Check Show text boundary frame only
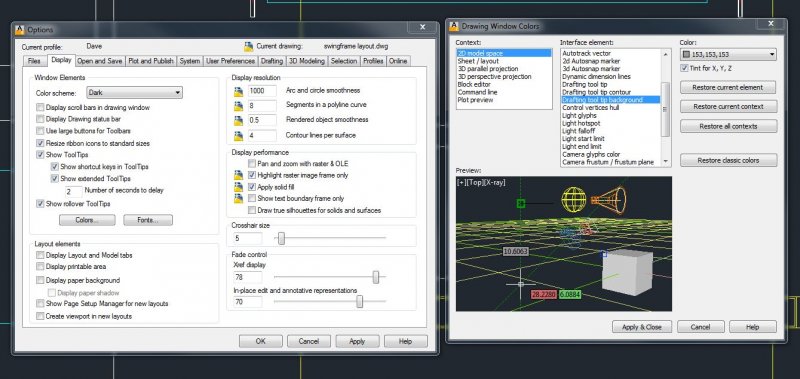 (x=252, y=198)
